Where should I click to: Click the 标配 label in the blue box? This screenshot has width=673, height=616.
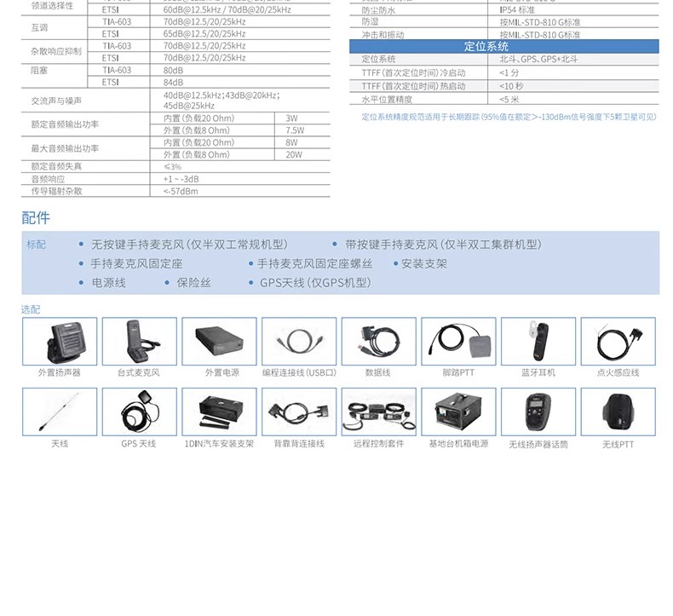37,245
